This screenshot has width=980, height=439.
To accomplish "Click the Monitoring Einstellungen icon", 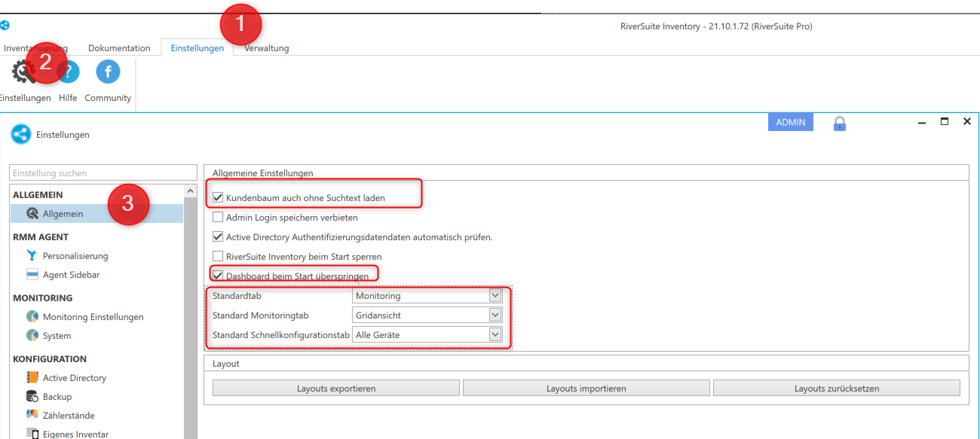I will (x=32, y=317).
